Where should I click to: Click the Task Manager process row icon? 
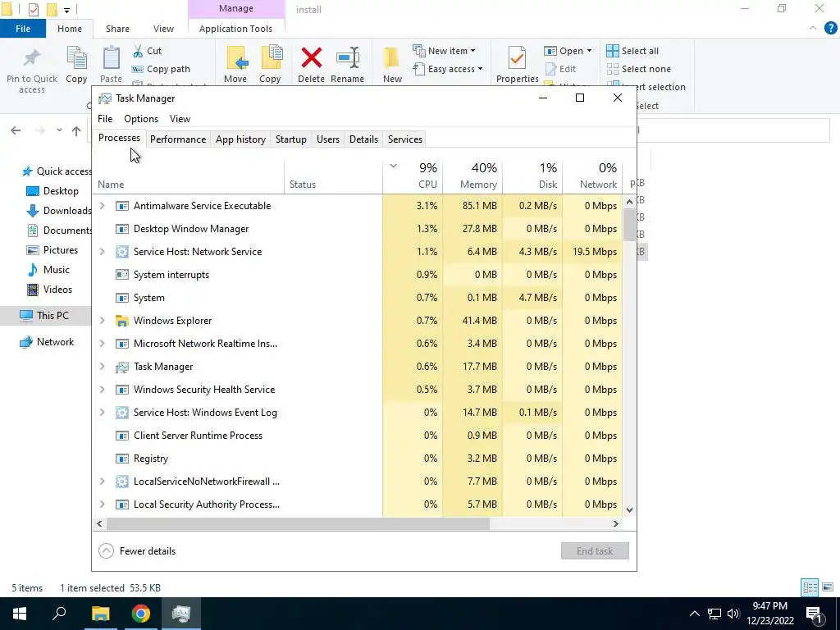point(122,367)
